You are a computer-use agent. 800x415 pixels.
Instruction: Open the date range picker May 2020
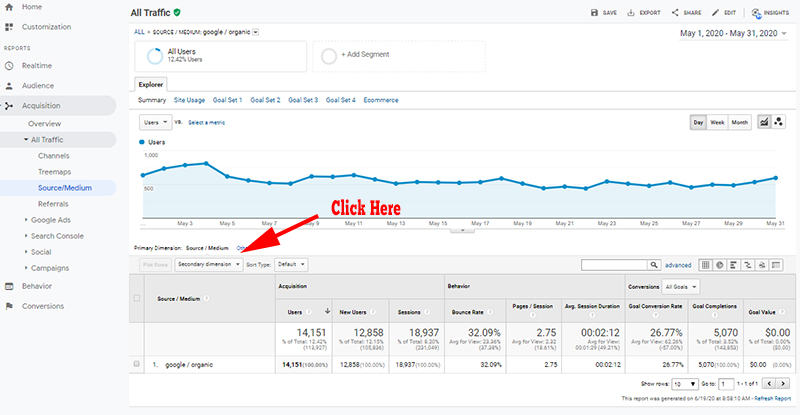(733, 33)
